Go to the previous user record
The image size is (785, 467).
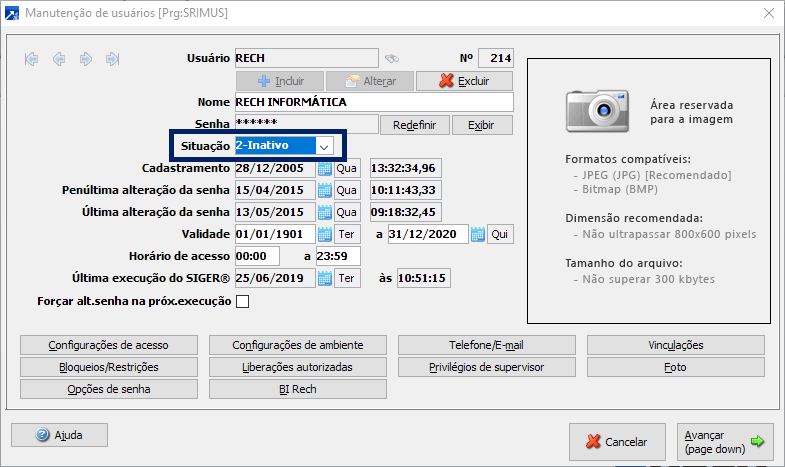point(59,59)
